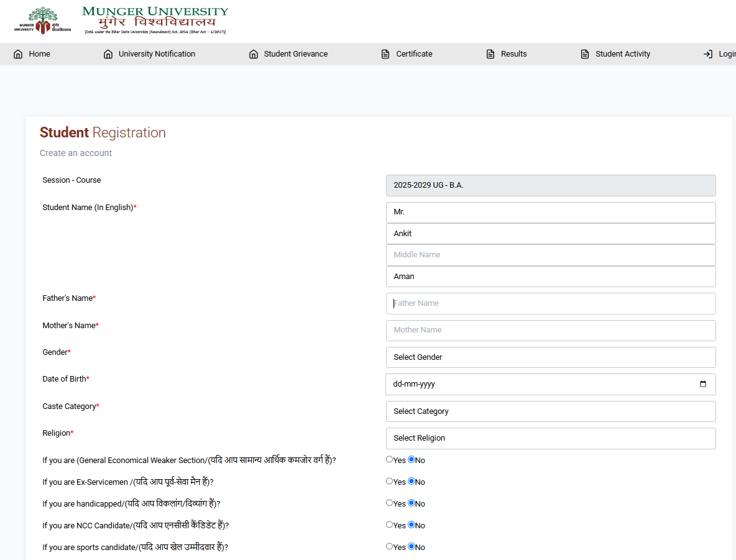Viewport: 736px width, 560px height.
Task: Go to Student Grievance menu text
Action: [x=295, y=54]
